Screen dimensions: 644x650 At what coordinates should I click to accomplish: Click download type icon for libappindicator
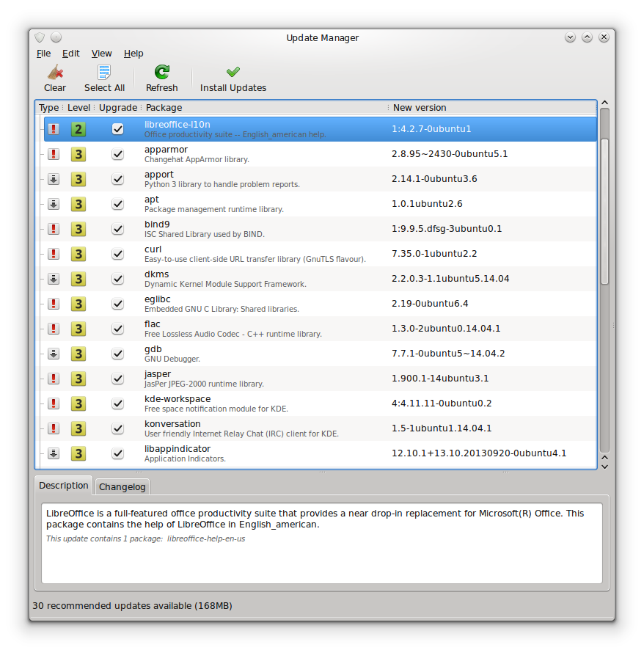(x=54, y=453)
